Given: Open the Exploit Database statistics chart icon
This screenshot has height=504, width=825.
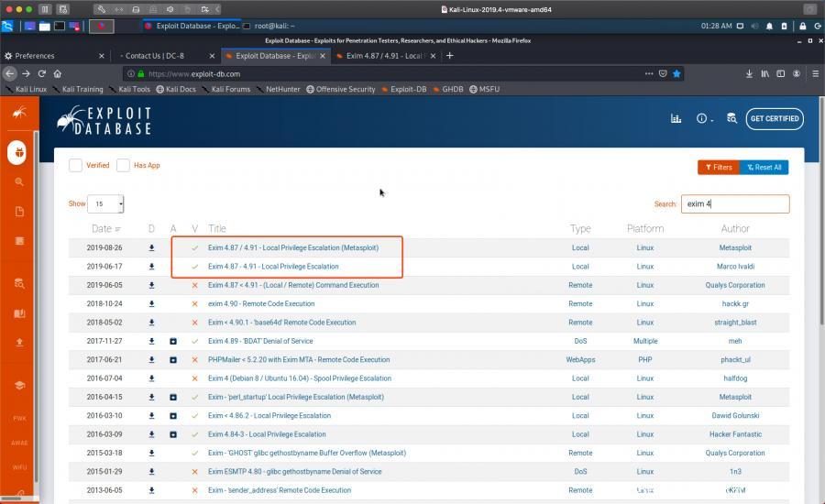Looking at the screenshot, I should point(676,118).
